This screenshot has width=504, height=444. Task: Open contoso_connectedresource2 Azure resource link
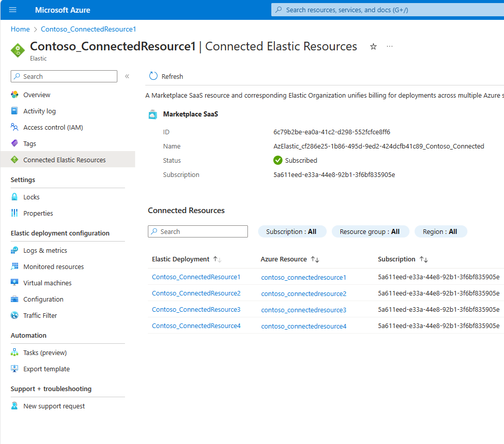click(304, 294)
